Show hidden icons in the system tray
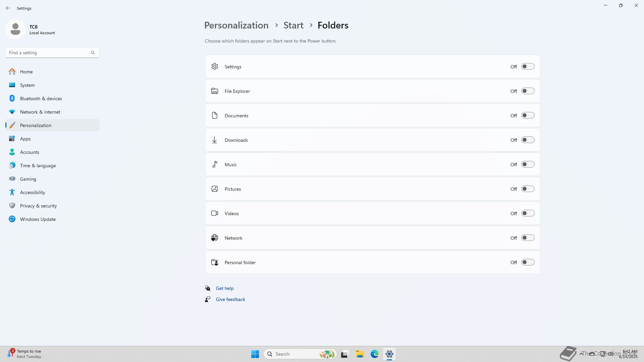The height and width of the screenshot is (362, 644). click(x=581, y=354)
